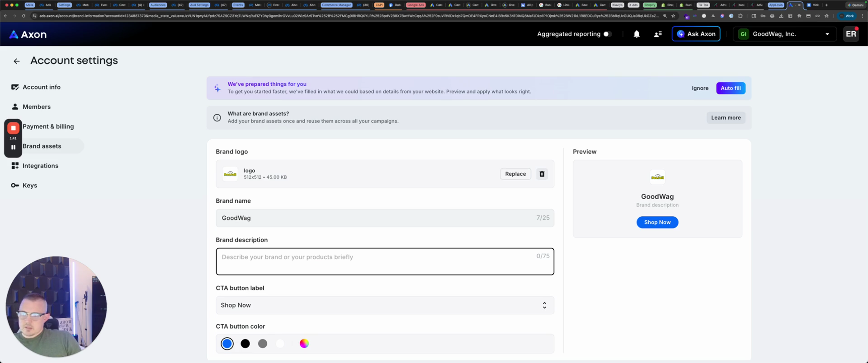Close the active browser tab
The height and width of the screenshot is (363, 868).
coord(799,5)
